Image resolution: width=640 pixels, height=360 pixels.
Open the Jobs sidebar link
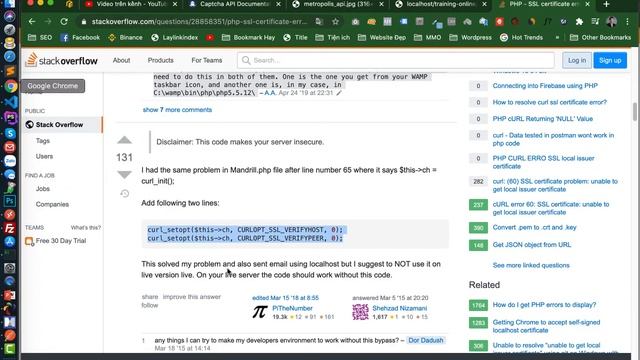tap(42, 189)
